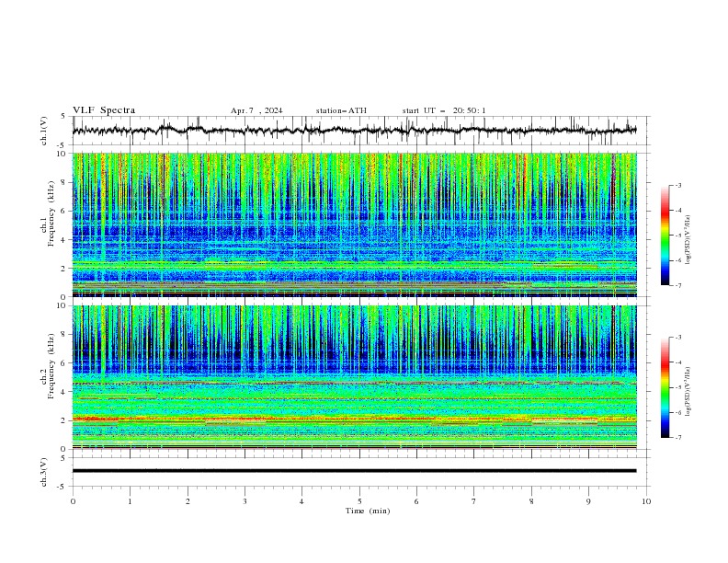Screen dimensions: 728x563
Task: Click tick label 2 on the Time axis
Action: (188, 501)
